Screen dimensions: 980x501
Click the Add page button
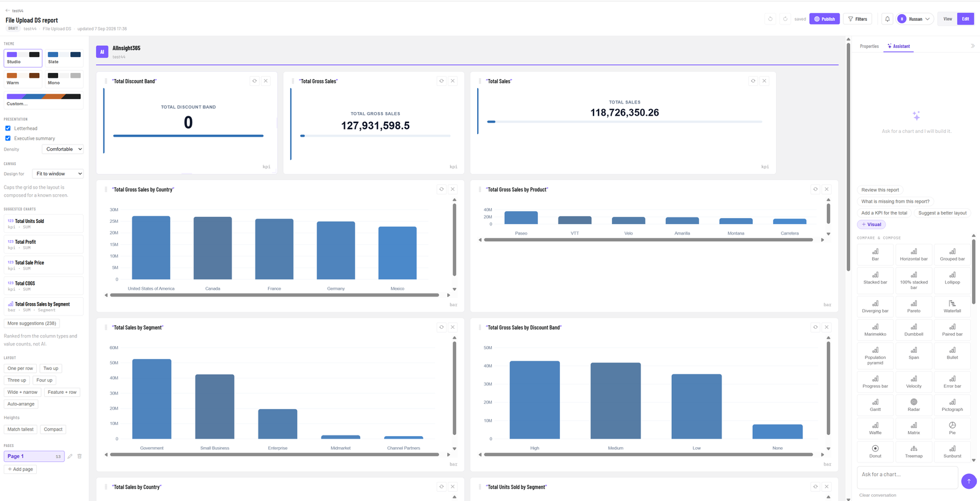tap(21, 469)
